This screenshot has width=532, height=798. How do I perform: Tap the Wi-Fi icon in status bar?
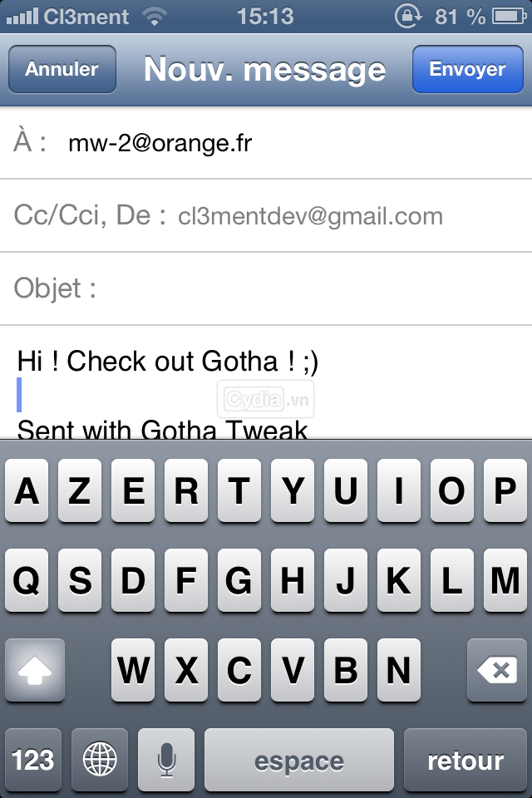tap(155, 17)
